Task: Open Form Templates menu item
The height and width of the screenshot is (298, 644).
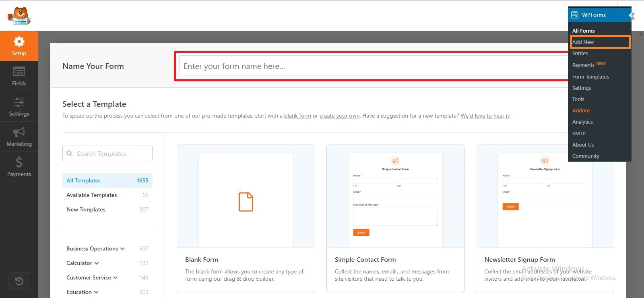Action: click(x=590, y=77)
